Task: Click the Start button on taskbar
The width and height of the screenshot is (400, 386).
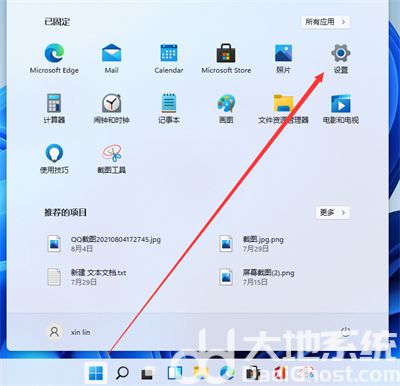Action: (x=96, y=373)
